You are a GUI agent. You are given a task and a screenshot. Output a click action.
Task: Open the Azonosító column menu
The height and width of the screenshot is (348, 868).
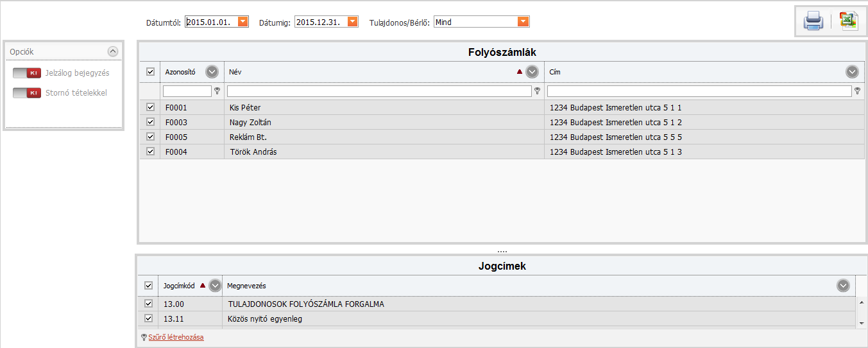click(212, 72)
